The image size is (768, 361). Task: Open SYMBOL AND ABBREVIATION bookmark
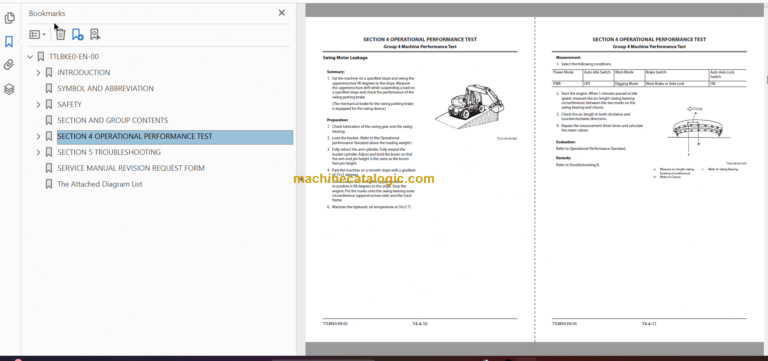[x=105, y=89]
